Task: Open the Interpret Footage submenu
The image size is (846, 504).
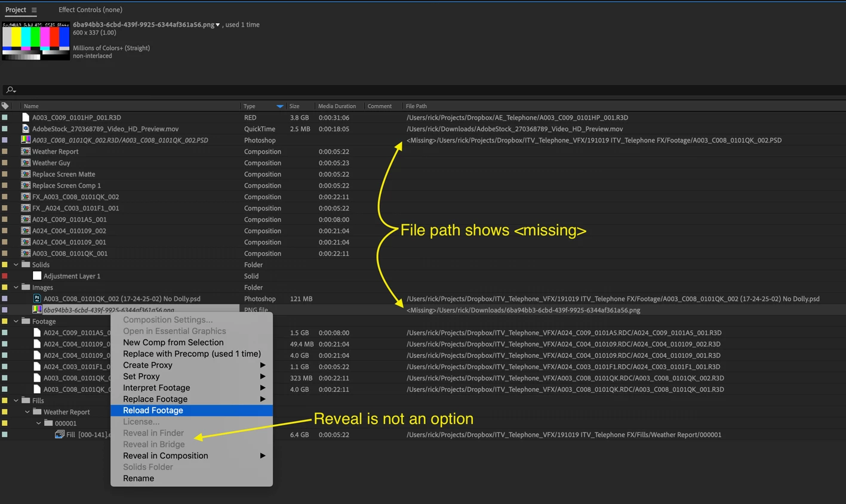Action: (192, 388)
